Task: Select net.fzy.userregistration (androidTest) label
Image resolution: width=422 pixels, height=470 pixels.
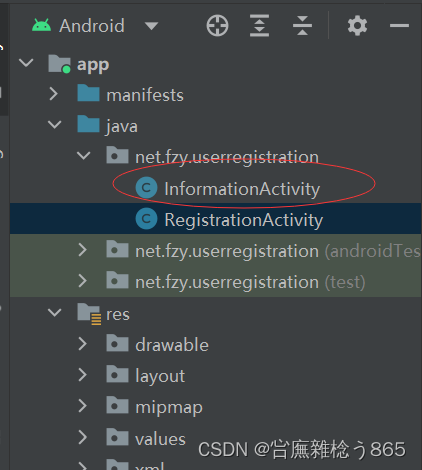Action: [x=278, y=251]
